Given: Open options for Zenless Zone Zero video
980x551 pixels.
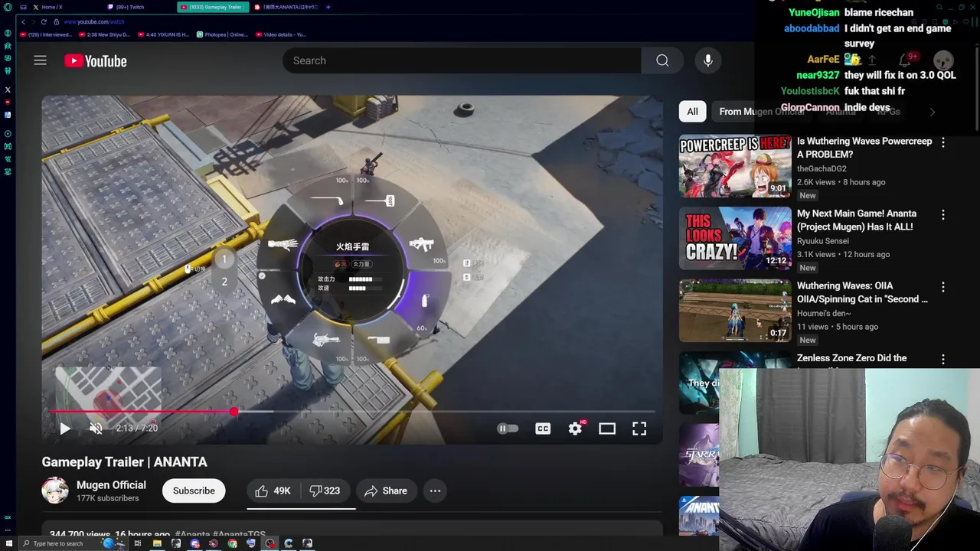Looking at the screenshot, I should [943, 359].
